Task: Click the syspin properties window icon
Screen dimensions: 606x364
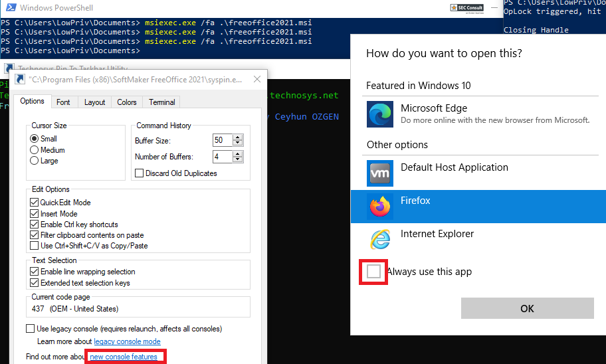Action: (21, 80)
